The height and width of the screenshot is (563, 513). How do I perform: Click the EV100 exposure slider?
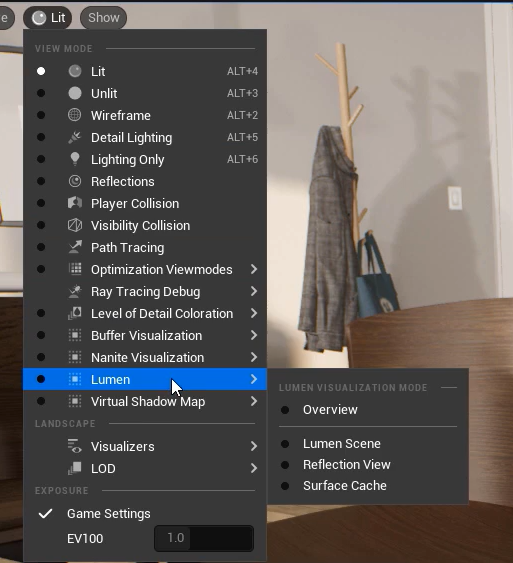tap(204, 538)
